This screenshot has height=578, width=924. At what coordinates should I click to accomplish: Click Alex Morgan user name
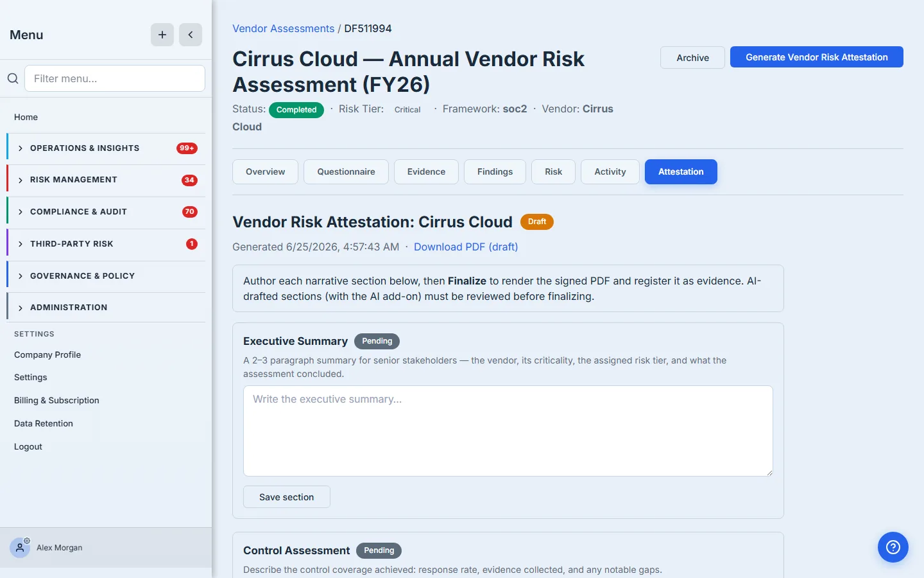(x=60, y=548)
